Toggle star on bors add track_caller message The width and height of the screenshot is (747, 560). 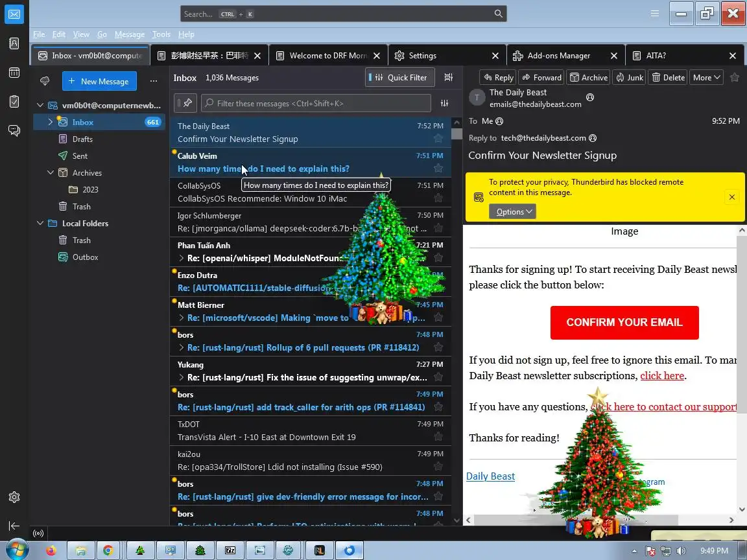pyautogui.click(x=438, y=407)
